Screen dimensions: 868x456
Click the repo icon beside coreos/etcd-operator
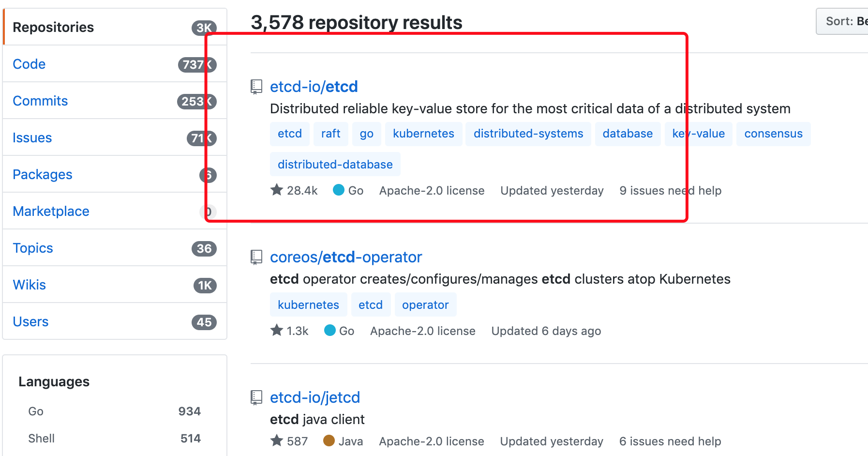tap(256, 257)
